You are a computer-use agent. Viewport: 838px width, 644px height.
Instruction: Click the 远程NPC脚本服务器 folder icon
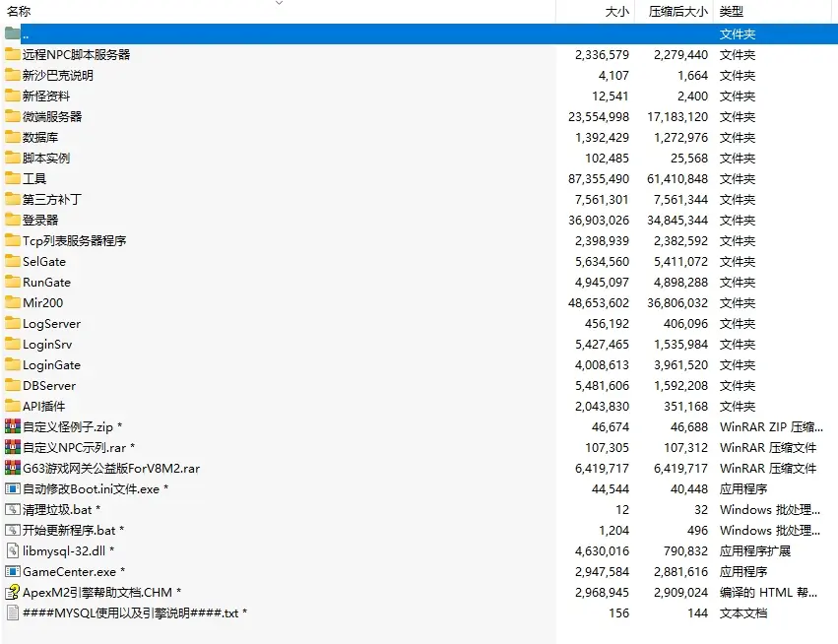click(12, 54)
